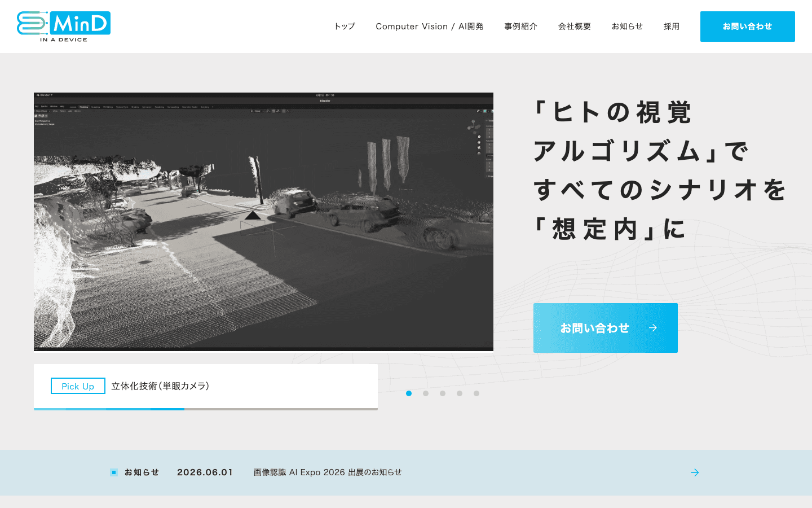Go to 採用 page

pos(672,27)
